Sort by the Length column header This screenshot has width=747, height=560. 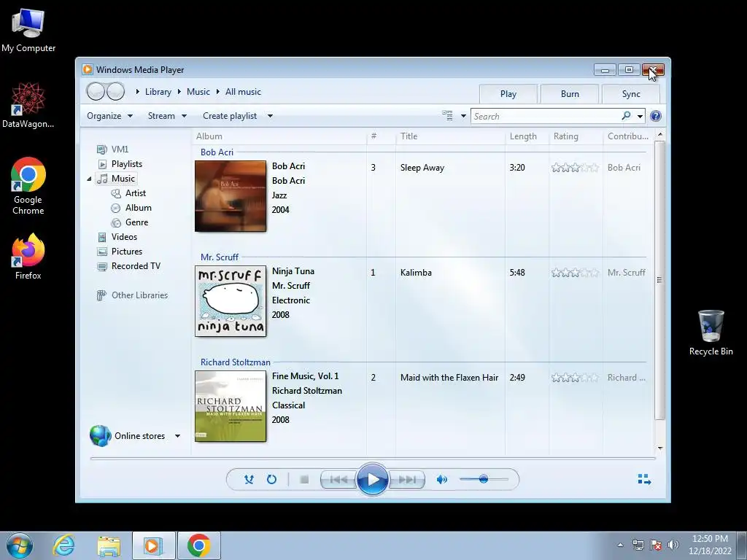(x=523, y=136)
